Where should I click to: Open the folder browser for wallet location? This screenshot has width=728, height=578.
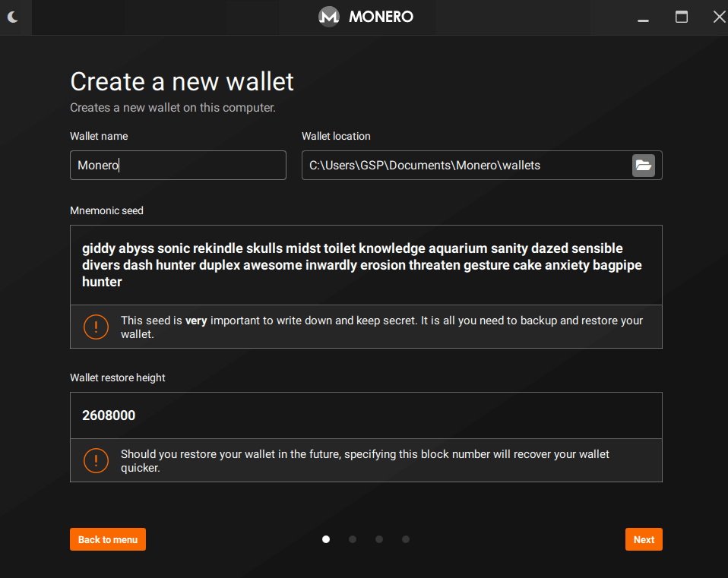(644, 165)
